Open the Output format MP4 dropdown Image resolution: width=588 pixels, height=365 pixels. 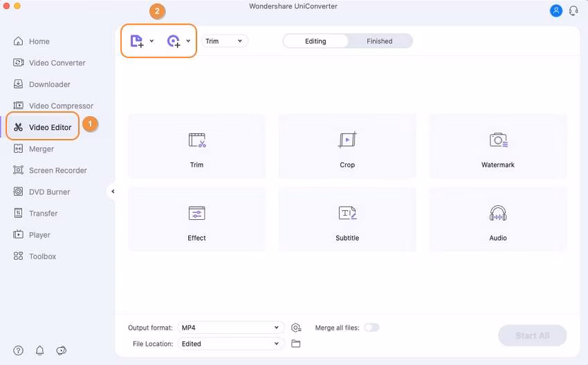pyautogui.click(x=231, y=328)
